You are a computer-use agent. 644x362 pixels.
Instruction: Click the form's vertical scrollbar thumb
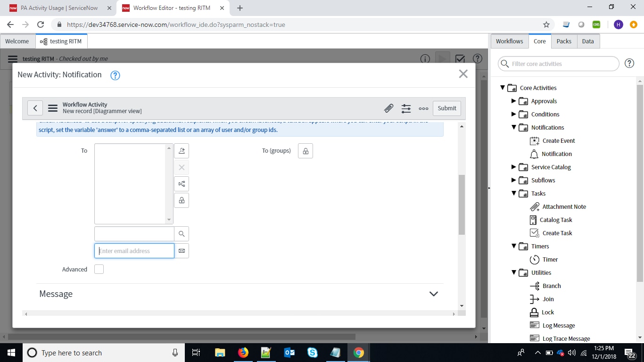pos(462,205)
